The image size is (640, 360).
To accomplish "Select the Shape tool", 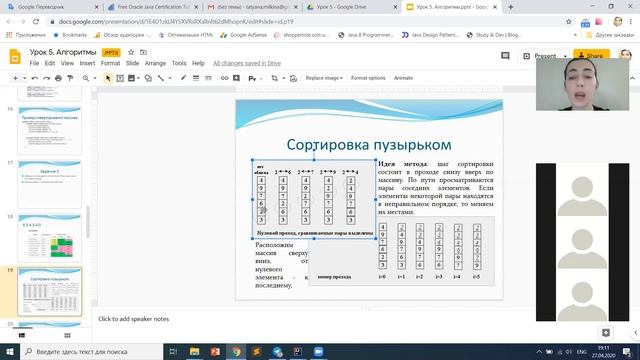I will (x=148, y=78).
